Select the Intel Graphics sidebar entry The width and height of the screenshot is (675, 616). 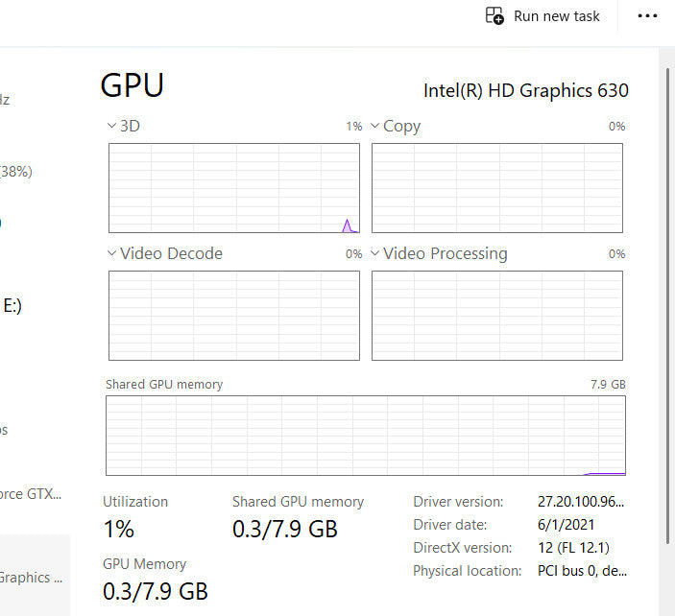(31, 578)
